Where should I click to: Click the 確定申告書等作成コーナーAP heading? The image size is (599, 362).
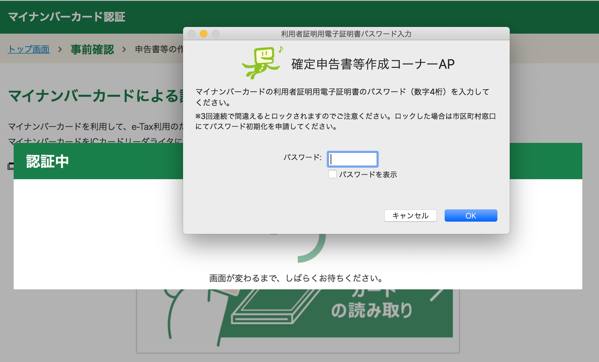(x=373, y=64)
